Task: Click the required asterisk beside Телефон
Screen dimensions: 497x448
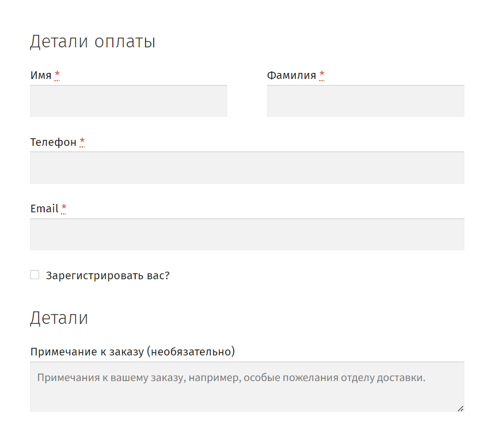Action: (x=82, y=142)
